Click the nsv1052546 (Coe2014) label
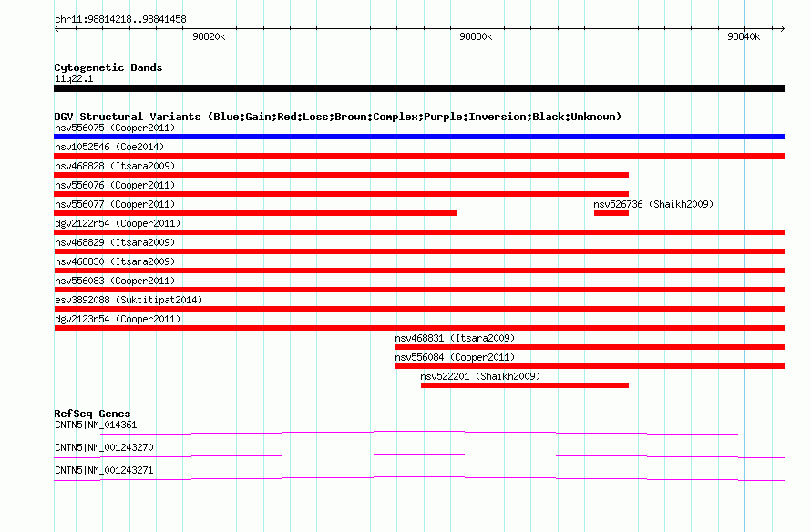811x532 pixels. 109,147
